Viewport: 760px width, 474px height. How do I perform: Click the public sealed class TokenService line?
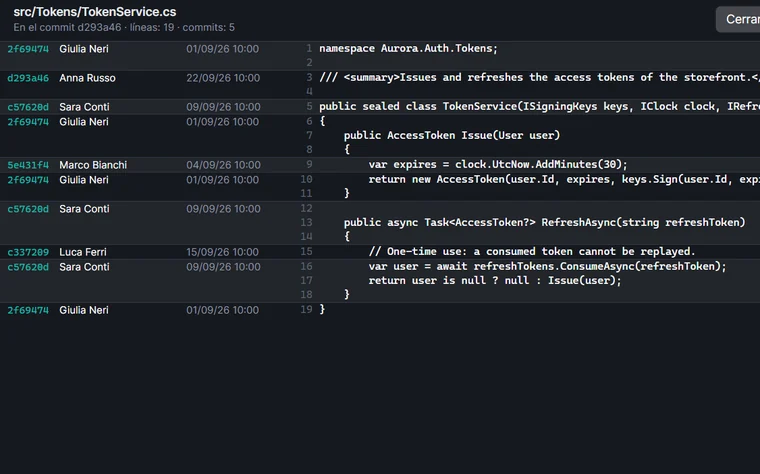pos(539,107)
